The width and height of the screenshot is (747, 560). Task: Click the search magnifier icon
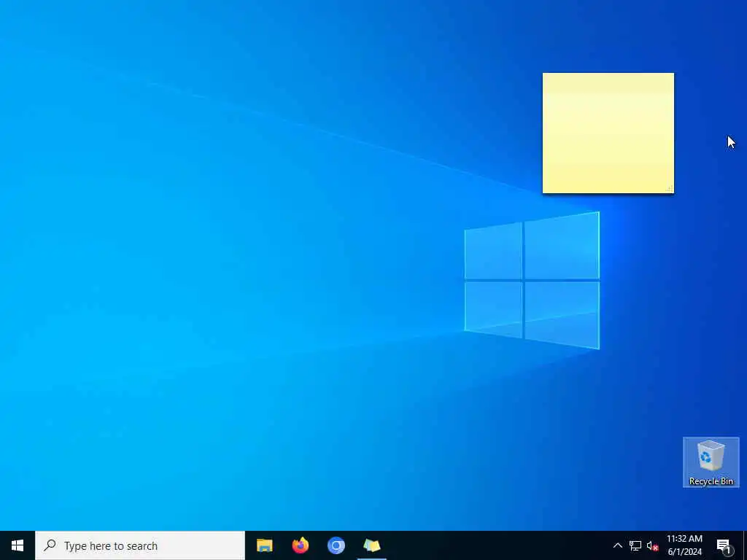50,545
